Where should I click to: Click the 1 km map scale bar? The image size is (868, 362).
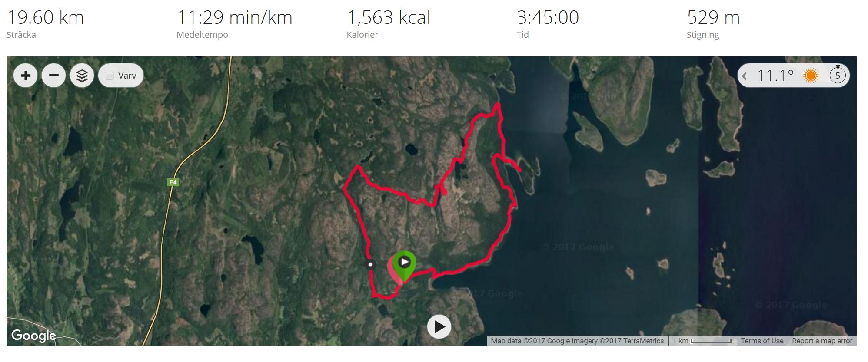pos(702,341)
